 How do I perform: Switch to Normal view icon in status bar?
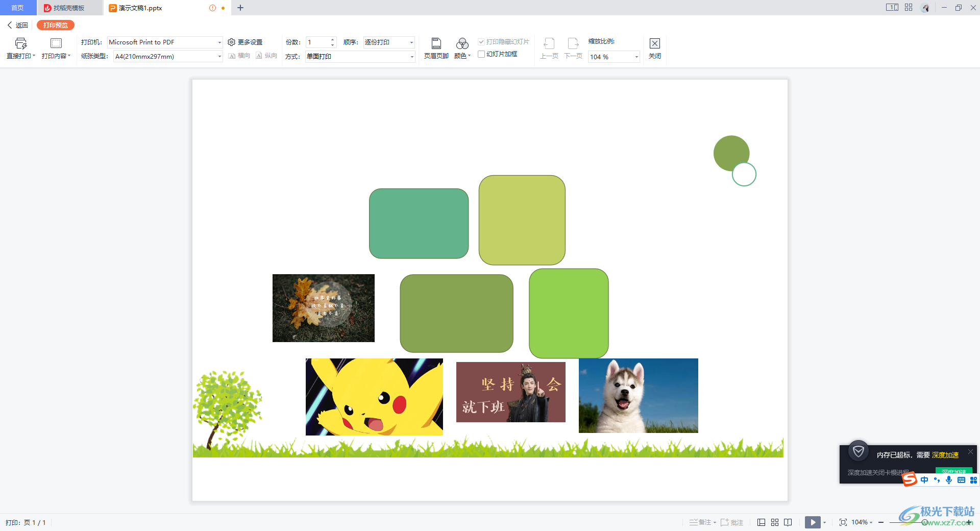pos(761,522)
